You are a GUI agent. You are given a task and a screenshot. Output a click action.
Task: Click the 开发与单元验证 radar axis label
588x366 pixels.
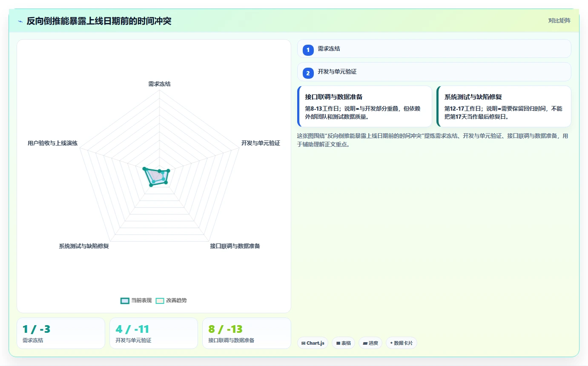261,143
